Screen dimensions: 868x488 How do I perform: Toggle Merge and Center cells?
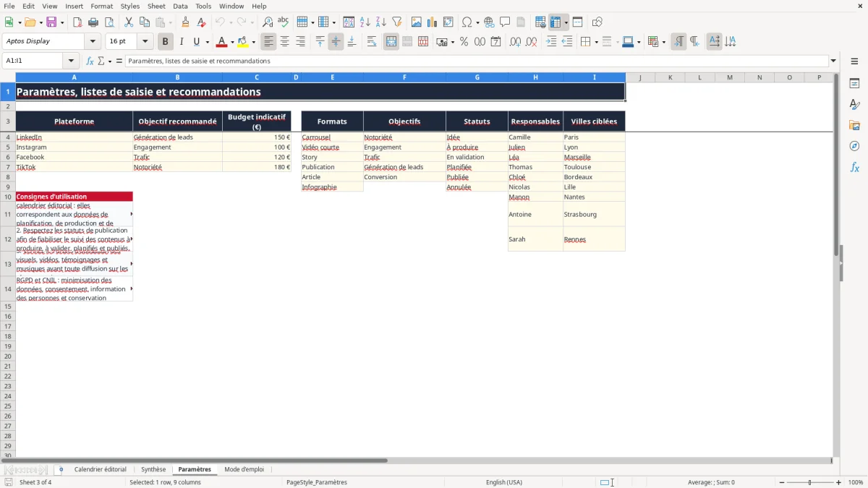(x=391, y=42)
